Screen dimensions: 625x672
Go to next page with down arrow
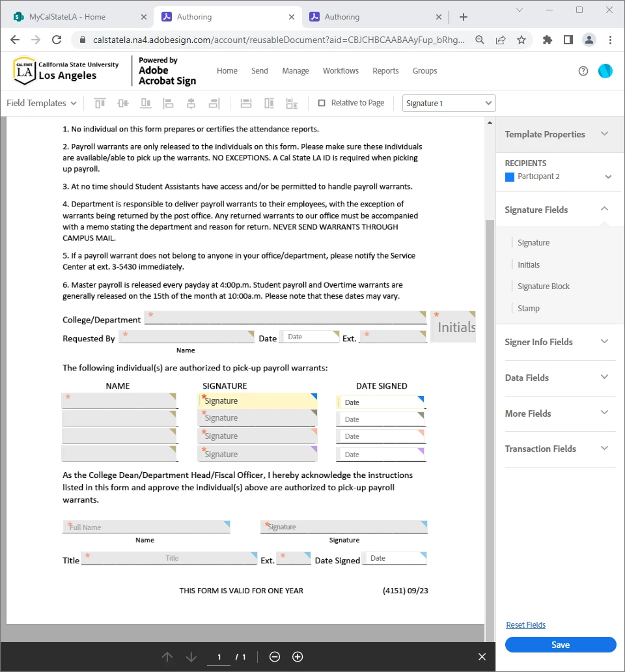(x=191, y=656)
